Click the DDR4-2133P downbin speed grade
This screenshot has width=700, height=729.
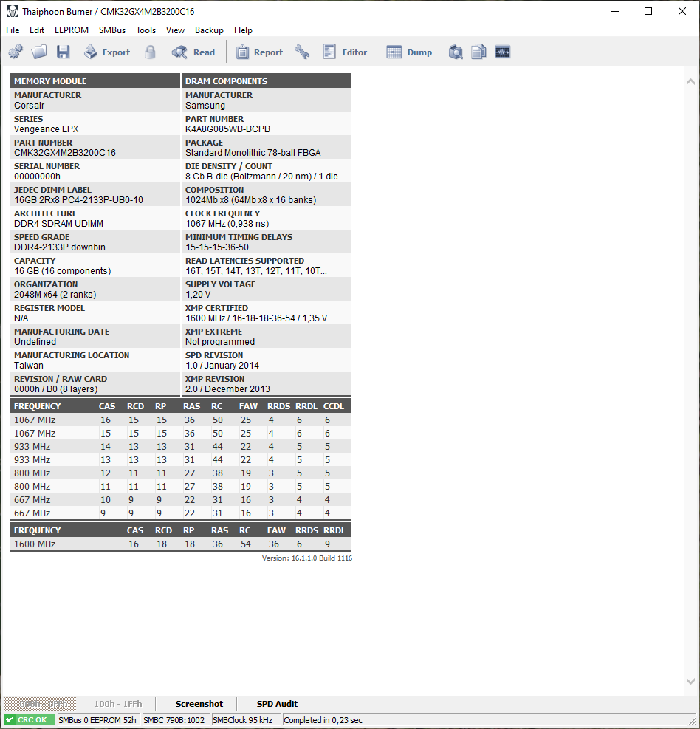tap(60, 247)
